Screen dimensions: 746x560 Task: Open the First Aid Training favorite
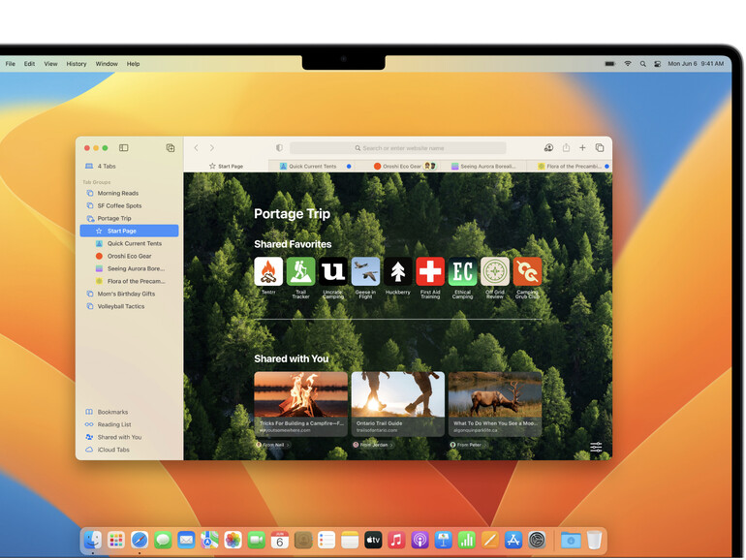point(430,271)
